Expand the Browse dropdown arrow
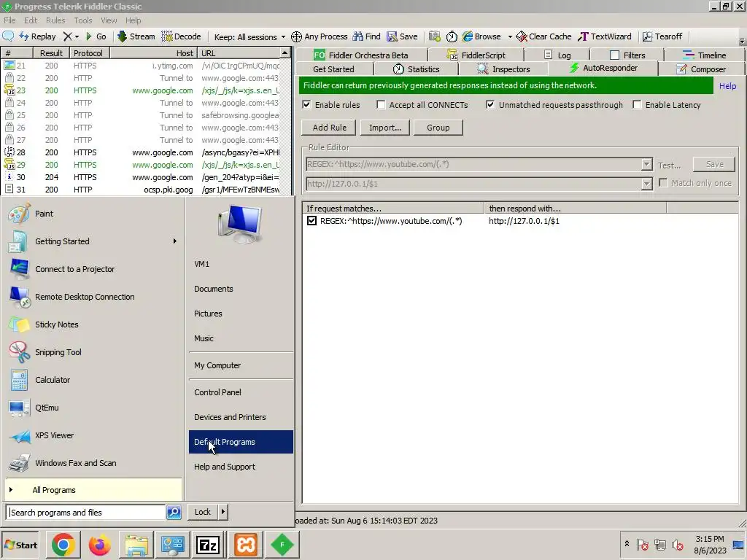This screenshot has width=747, height=560. (510, 36)
